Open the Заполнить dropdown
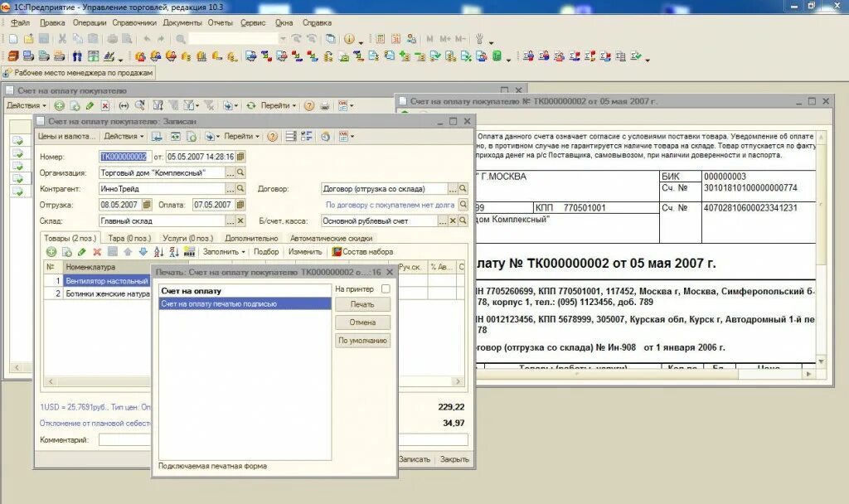This screenshot has height=504, width=849. click(x=224, y=252)
